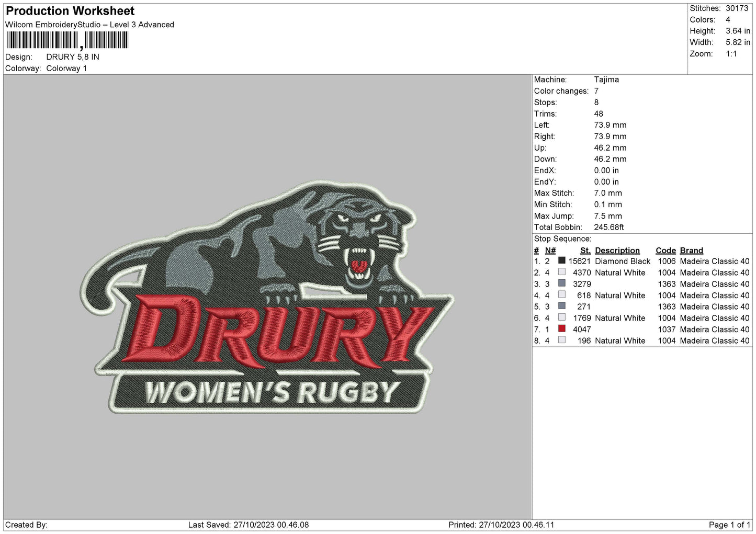
Task: Click the 'Stops:' label
Action: [x=546, y=103]
